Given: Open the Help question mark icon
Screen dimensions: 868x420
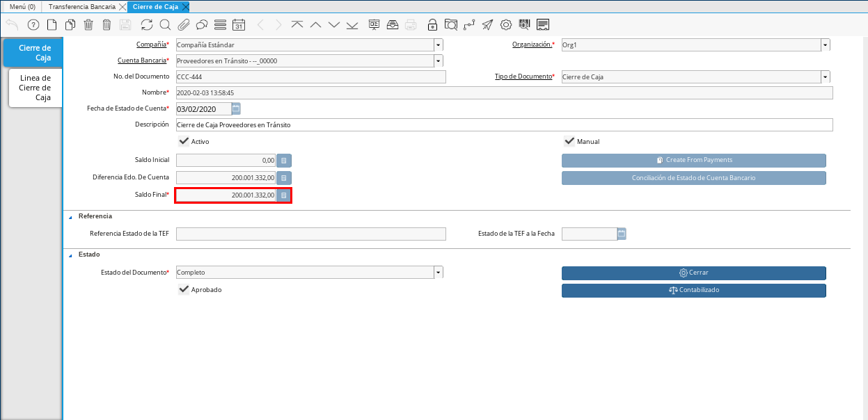Looking at the screenshot, I should click(33, 25).
